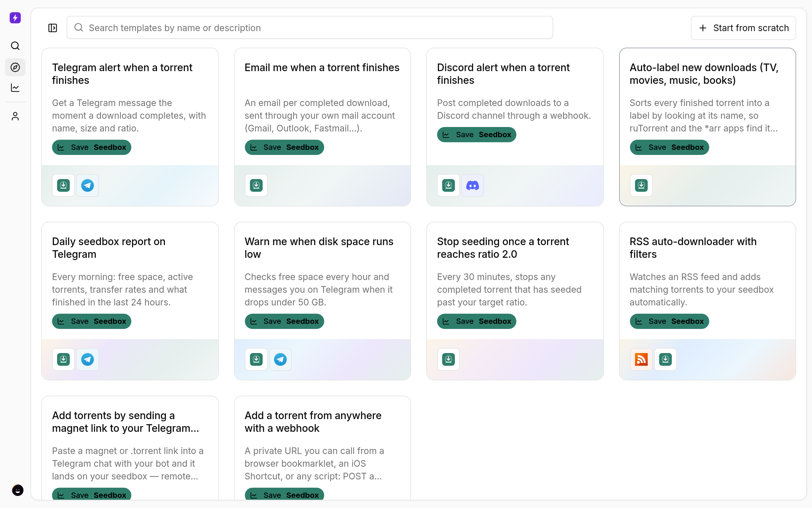Click the smiley avatar at the sidebar's lower end
This screenshot has height=508, width=812.
[x=18, y=490]
